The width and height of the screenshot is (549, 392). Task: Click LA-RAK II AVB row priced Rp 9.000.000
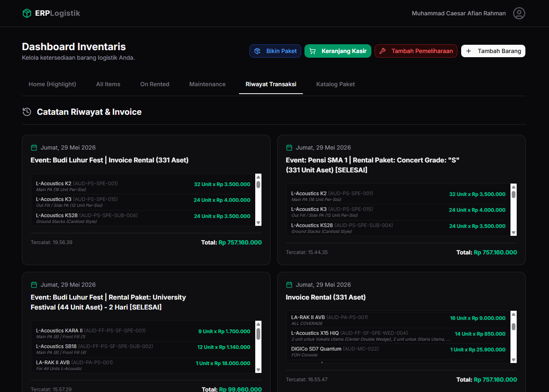pos(398,320)
